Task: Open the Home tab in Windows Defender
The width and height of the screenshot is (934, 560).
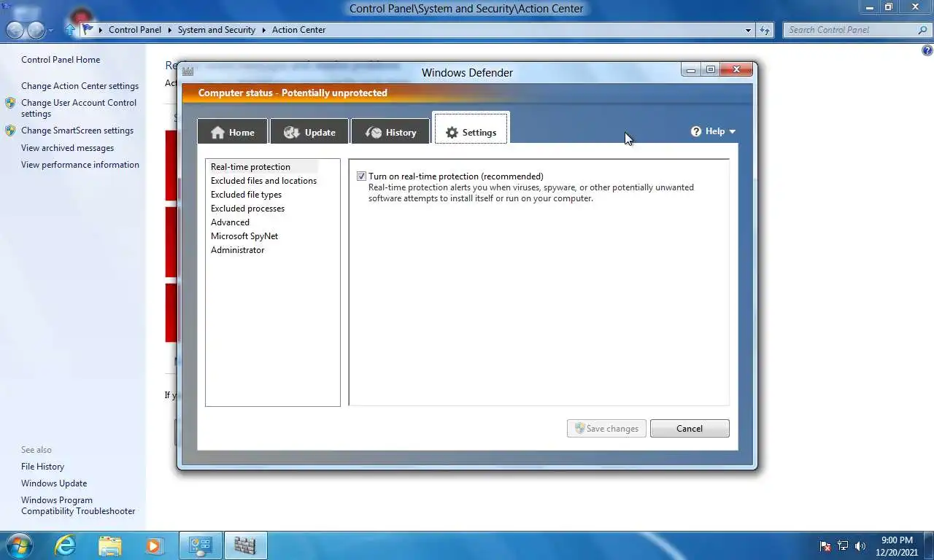Action: pyautogui.click(x=233, y=132)
